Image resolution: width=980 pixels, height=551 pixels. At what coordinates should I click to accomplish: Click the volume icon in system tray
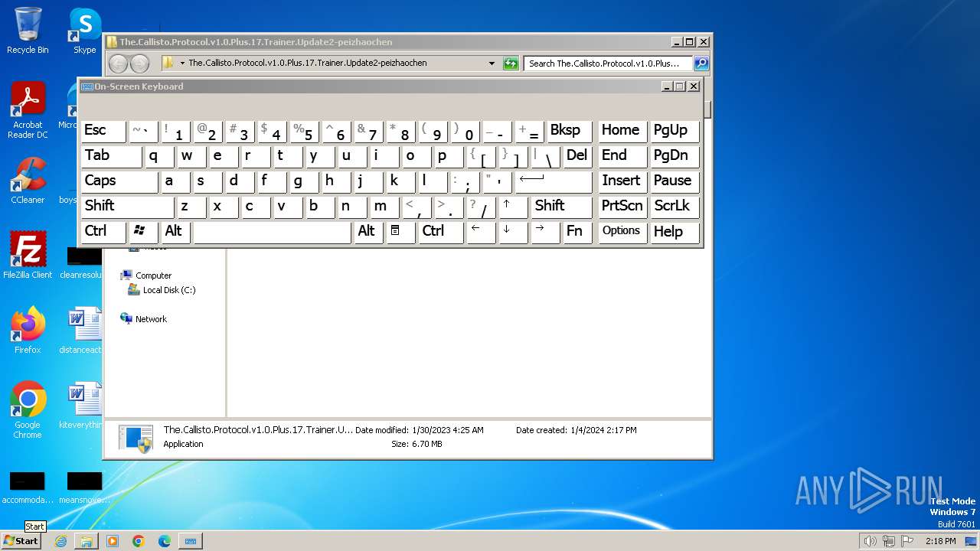pyautogui.click(x=870, y=541)
